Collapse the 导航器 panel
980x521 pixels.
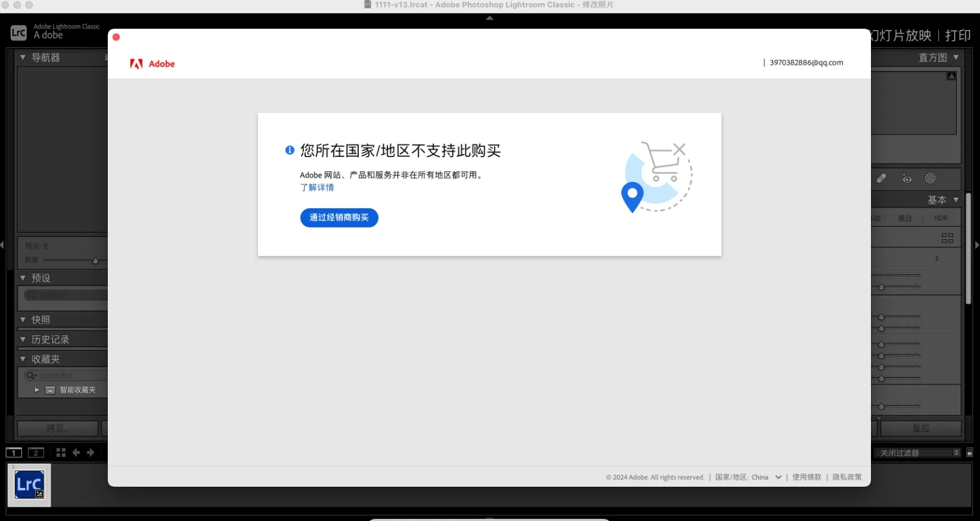pyautogui.click(x=23, y=57)
